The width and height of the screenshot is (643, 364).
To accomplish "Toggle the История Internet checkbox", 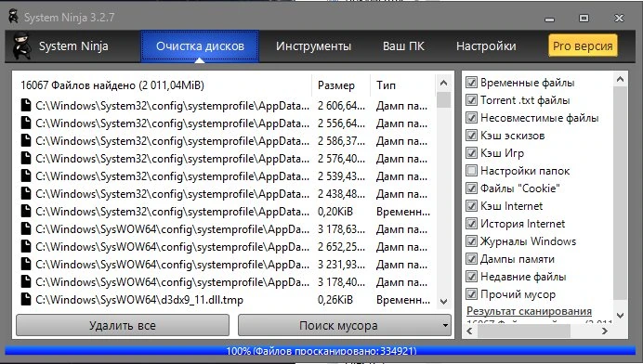I will click(472, 224).
